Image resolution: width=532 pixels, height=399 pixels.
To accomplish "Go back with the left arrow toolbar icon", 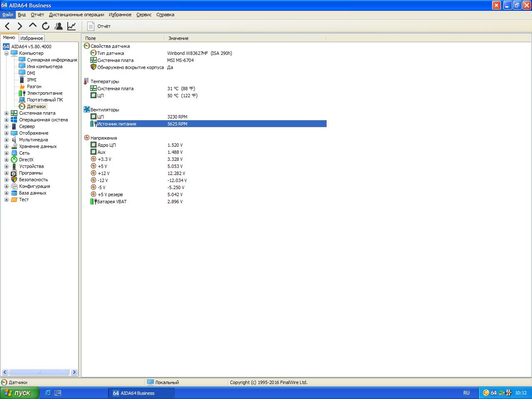I will 7,26.
